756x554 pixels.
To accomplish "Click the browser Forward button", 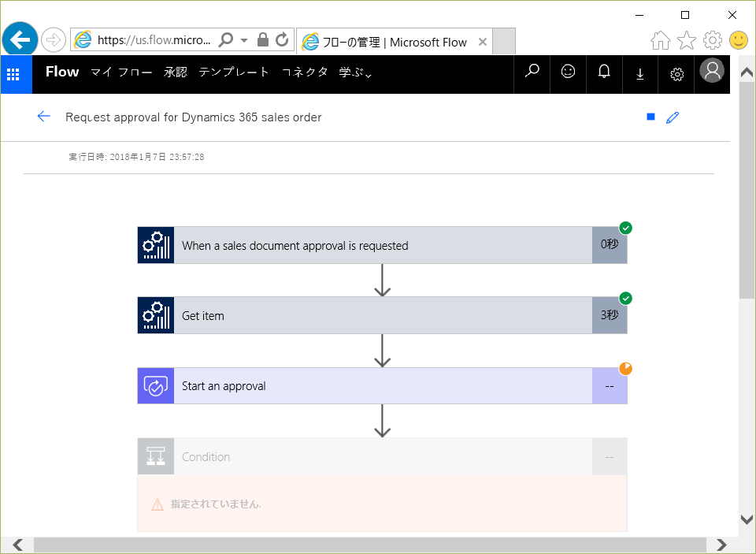I will (53, 39).
